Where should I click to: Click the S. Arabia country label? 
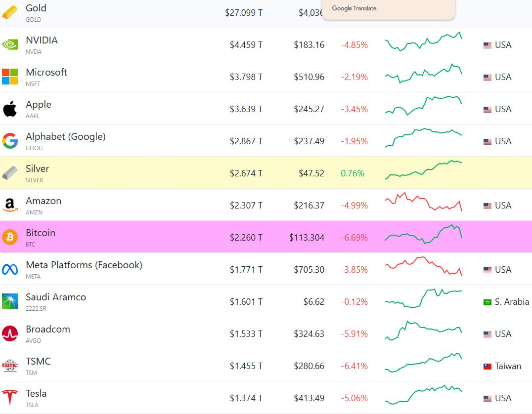(512, 302)
